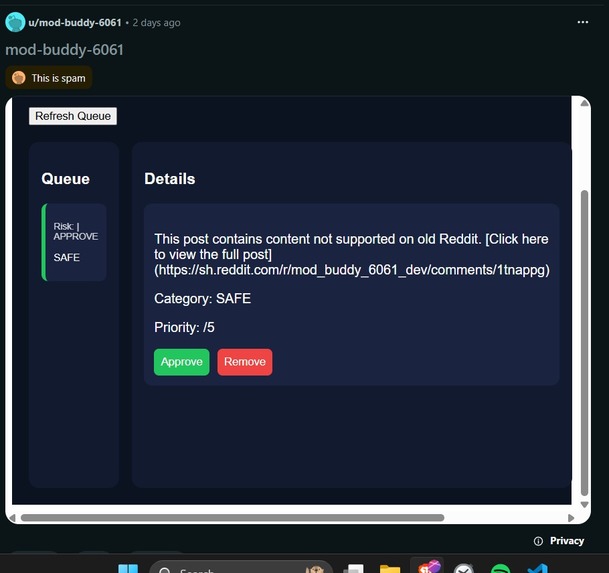609x573 pixels.
Task: Open the post's three-dot options menu
Action: 583,22
